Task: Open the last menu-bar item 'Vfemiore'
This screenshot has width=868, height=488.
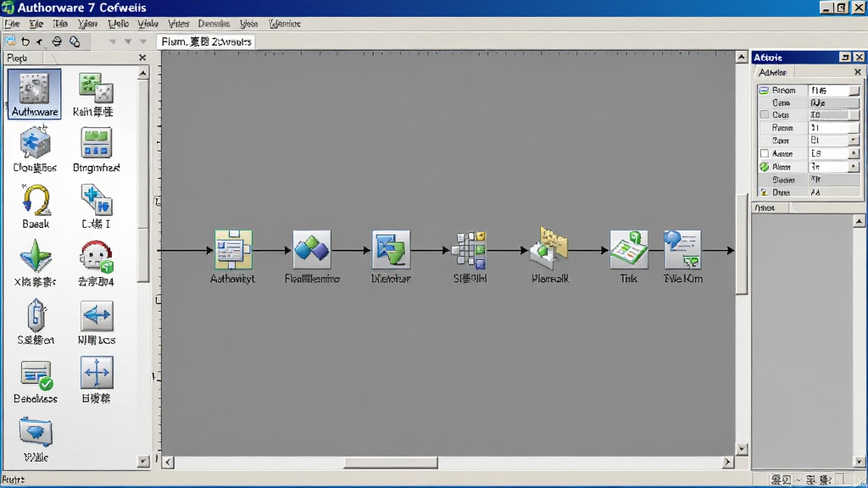Action: 285,24
